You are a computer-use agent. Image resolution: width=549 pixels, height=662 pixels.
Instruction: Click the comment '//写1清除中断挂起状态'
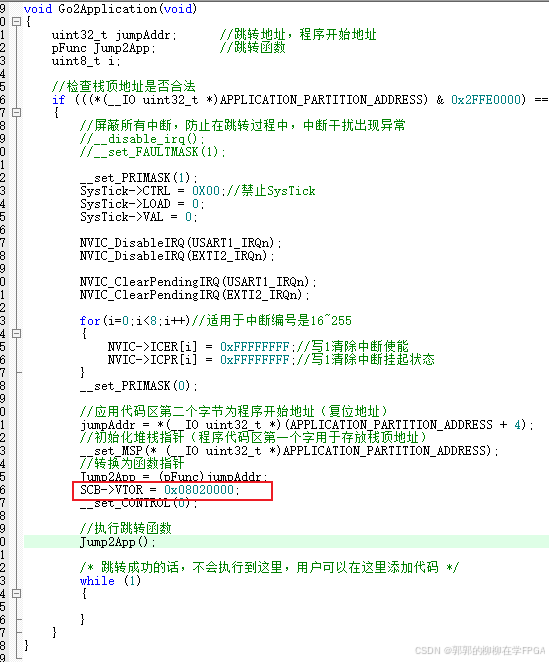[365, 360]
